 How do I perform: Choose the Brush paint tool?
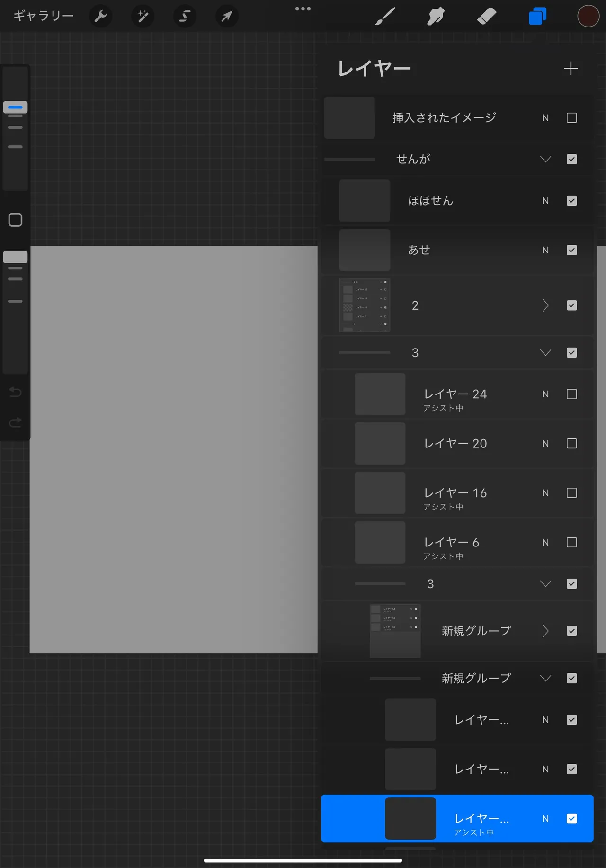pyautogui.click(x=385, y=17)
